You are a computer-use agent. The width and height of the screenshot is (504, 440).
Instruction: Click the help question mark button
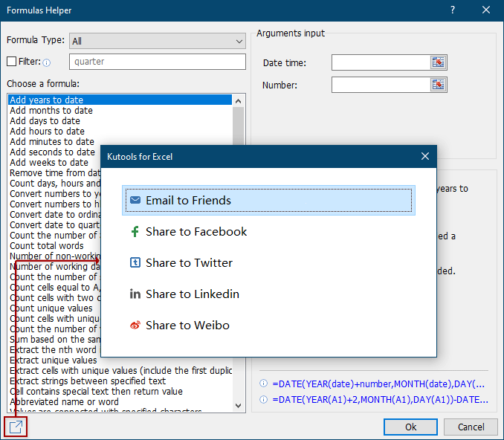(453, 10)
